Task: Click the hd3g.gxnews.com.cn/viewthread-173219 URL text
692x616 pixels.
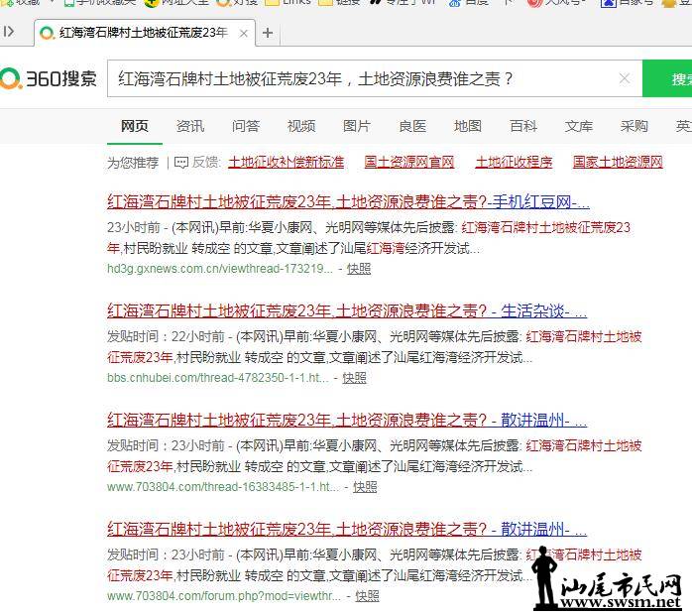Action: pos(220,269)
